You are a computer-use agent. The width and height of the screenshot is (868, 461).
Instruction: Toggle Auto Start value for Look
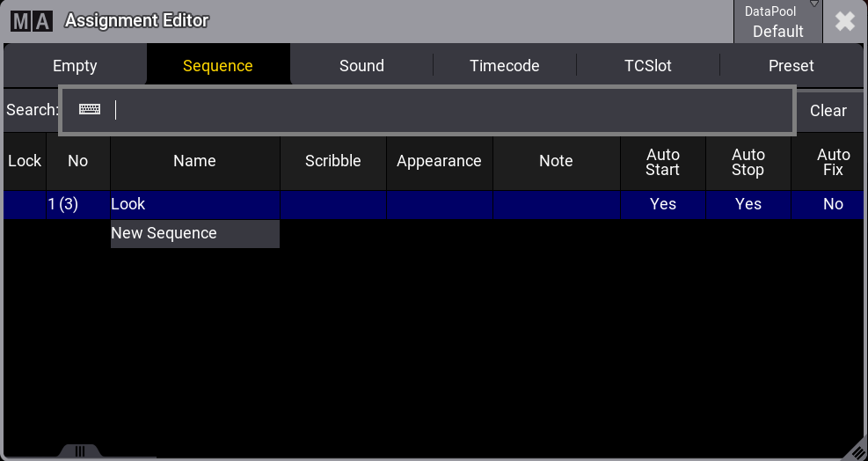662,204
